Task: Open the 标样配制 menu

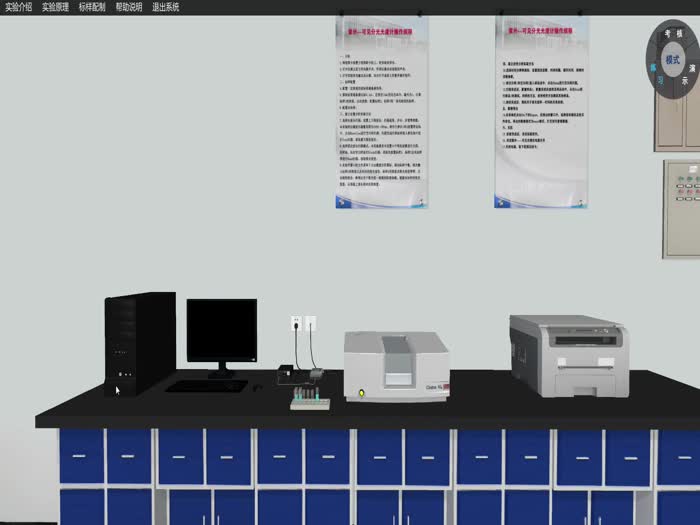Action: point(94,7)
